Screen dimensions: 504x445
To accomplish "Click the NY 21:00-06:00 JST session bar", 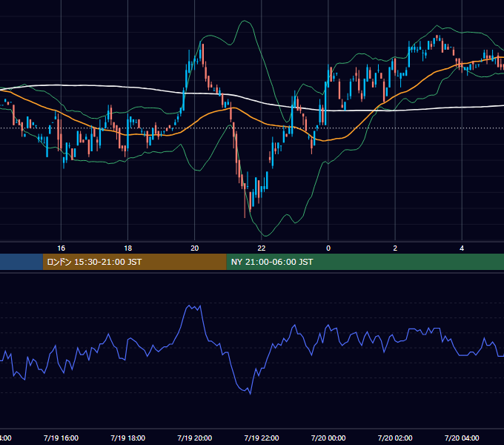I will (x=365, y=262).
